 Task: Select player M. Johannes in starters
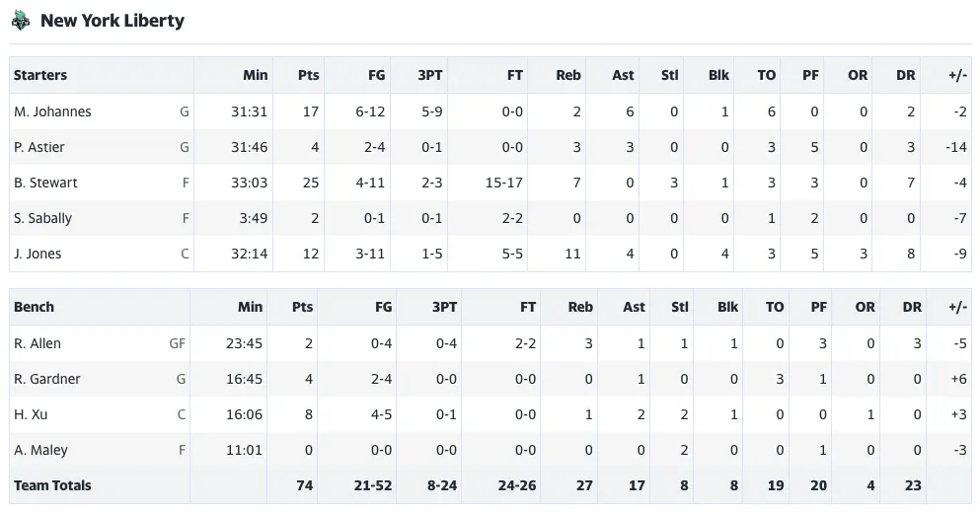52,111
